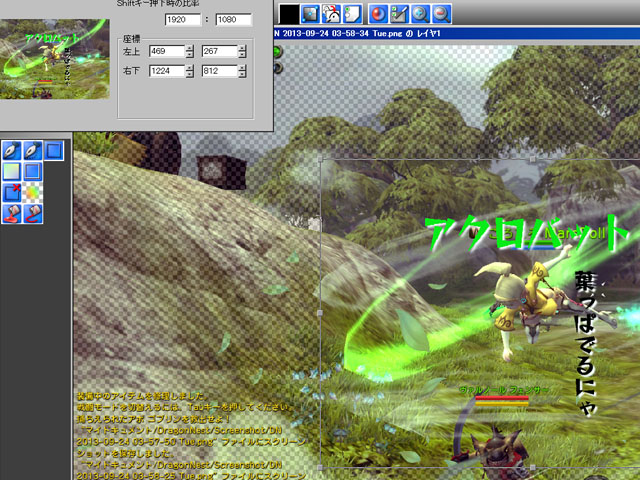Open the checklist and pen settings icon

tap(399, 14)
